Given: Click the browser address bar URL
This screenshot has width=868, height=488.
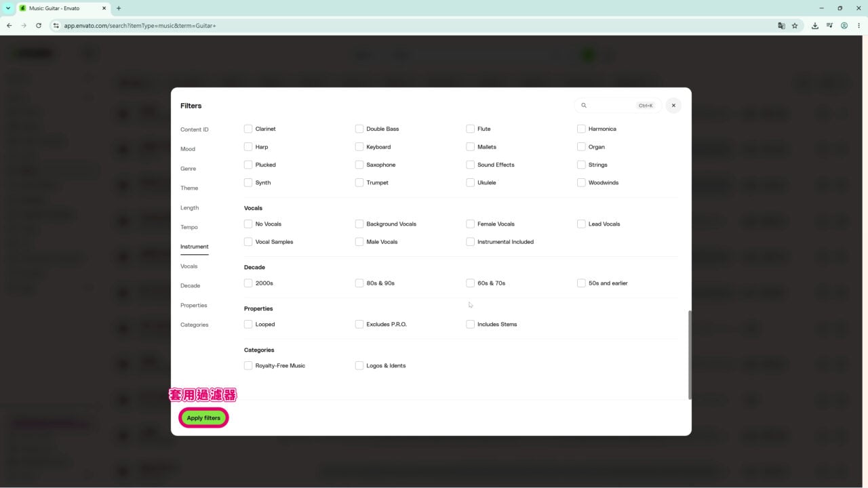Looking at the screenshot, I should tap(140, 26).
